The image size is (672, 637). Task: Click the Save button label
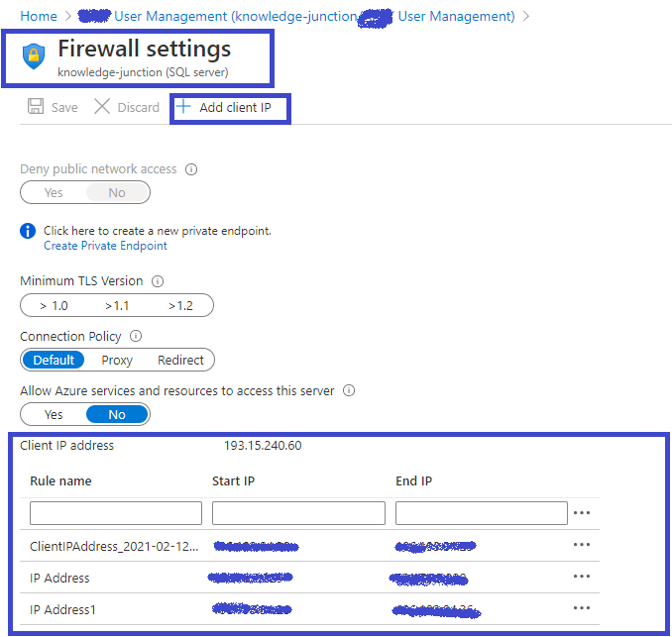tap(64, 108)
